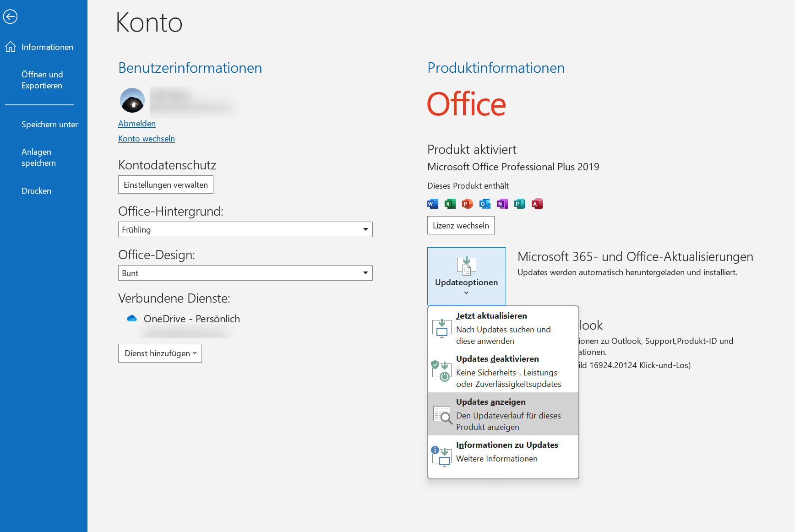
Task: Click the Publisher app icon
Action: 520,204
